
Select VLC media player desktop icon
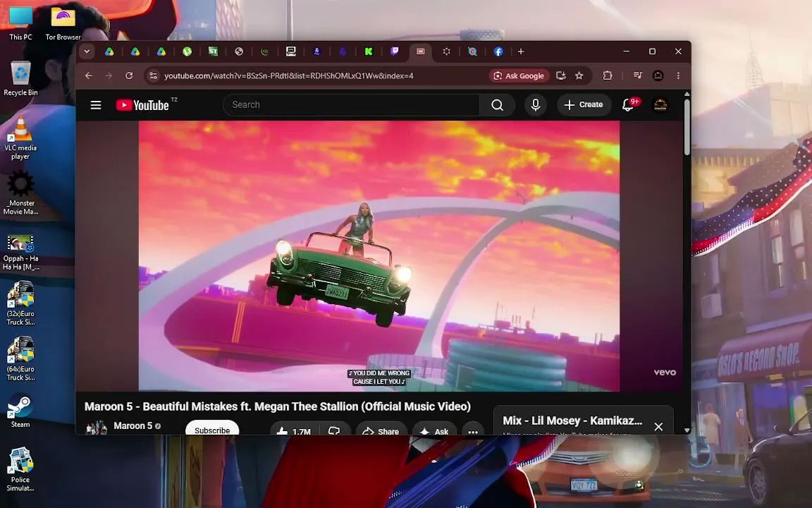tap(20, 138)
